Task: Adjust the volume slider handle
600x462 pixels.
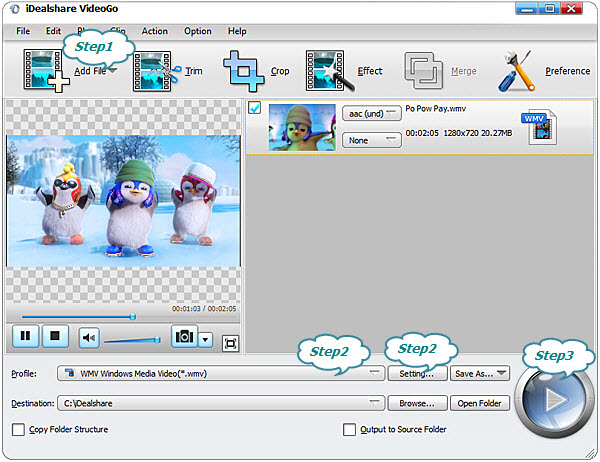Action: tap(157, 340)
